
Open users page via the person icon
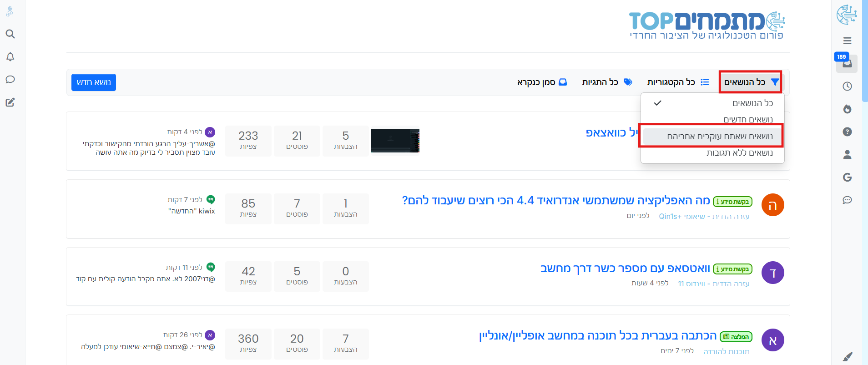pos(847,155)
